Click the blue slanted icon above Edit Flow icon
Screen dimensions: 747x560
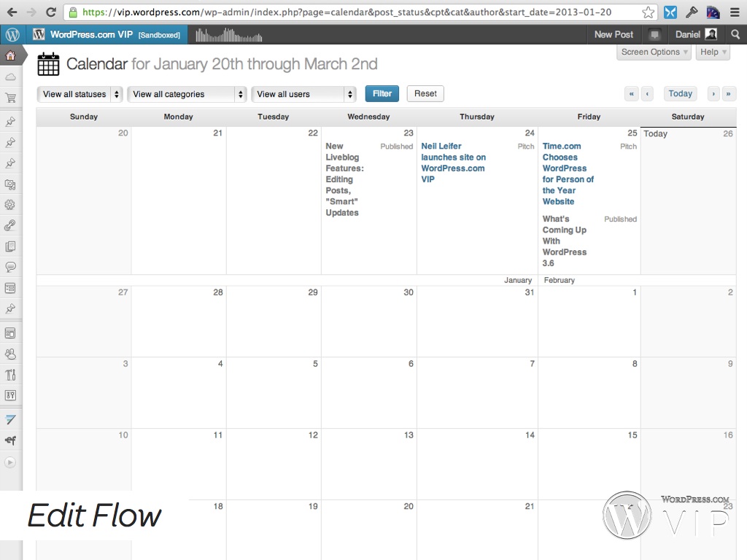coord(10,419)
